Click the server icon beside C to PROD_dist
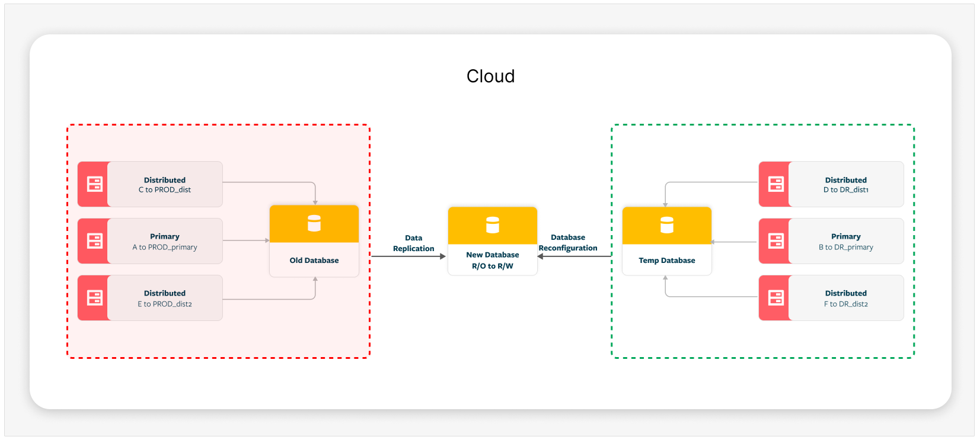Screen dimensions: 980x440 coord(95,184)
